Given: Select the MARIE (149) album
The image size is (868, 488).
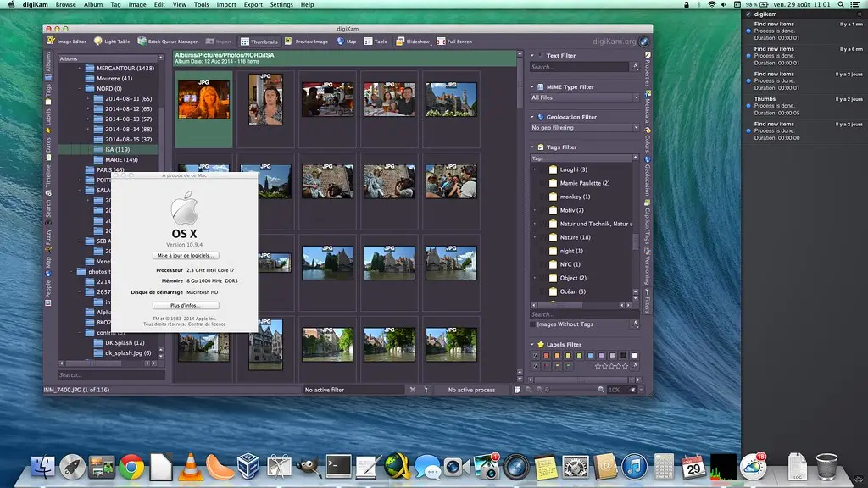Looking at the screenshot, I should tap(121, 159).
